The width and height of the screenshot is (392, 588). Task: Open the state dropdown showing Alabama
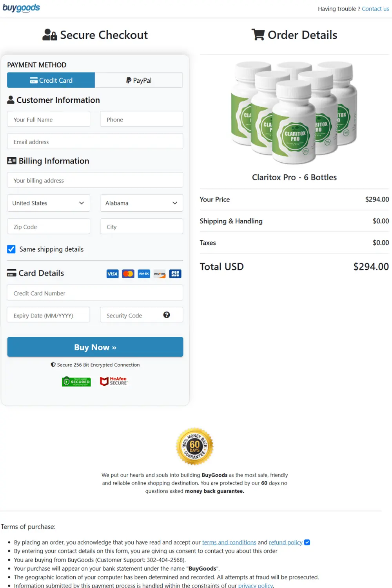141,203
